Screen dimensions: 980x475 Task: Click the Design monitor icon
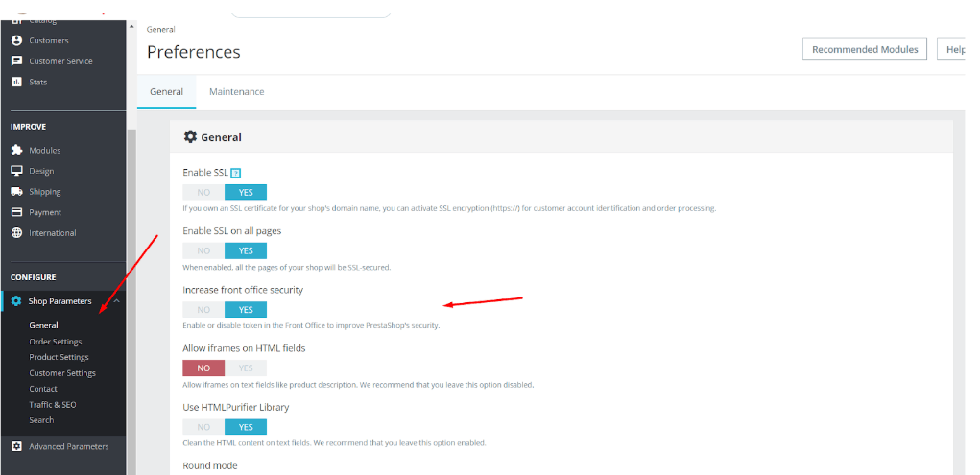(x=17, y=171)
